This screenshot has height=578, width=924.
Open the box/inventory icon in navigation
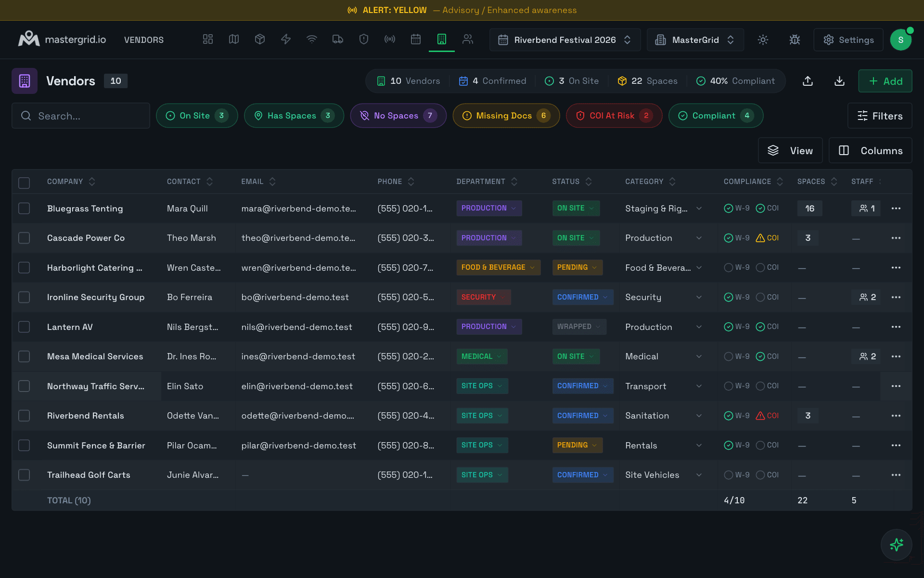click(x=260, y=39)
